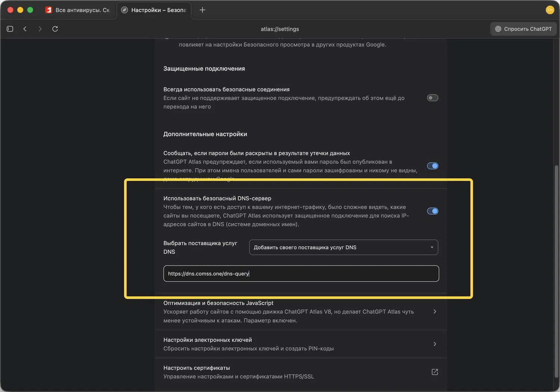Viewport: 560px width, 392px height.
Task: Select the Настройки – Безопасность tab
Action: point(154,10)
